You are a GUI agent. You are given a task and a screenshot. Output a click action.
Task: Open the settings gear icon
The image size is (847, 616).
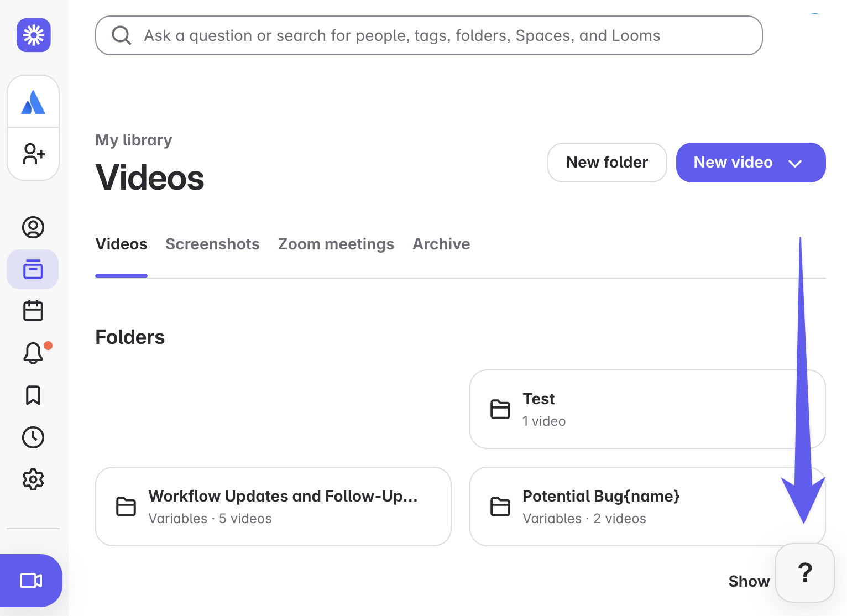[33, 479]
